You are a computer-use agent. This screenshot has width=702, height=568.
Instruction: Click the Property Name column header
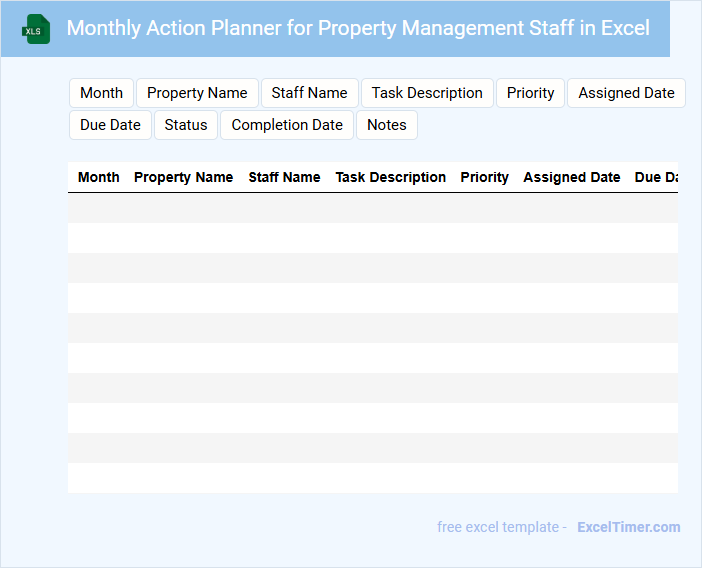tap(183, 177)
